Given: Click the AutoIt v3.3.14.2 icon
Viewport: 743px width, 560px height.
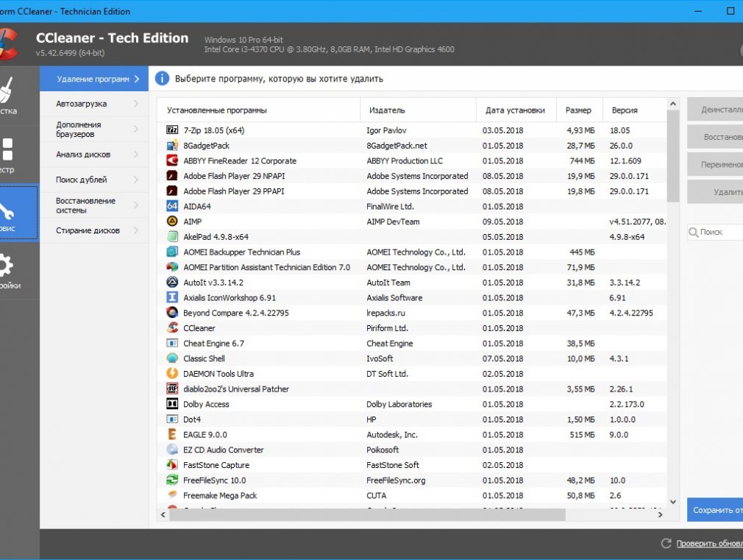Looking at the screenshot, I should pyautogui.click(x=172, y=282).
